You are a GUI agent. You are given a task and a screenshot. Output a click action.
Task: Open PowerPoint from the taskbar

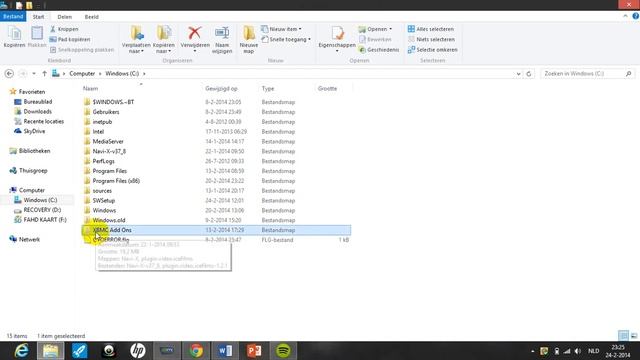(x=254, y=351)
